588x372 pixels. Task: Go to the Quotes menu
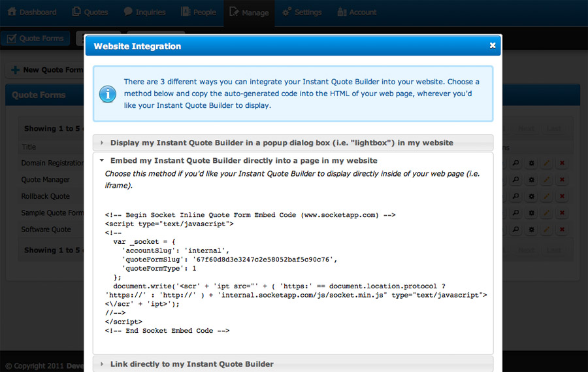(x=90, y=12)
